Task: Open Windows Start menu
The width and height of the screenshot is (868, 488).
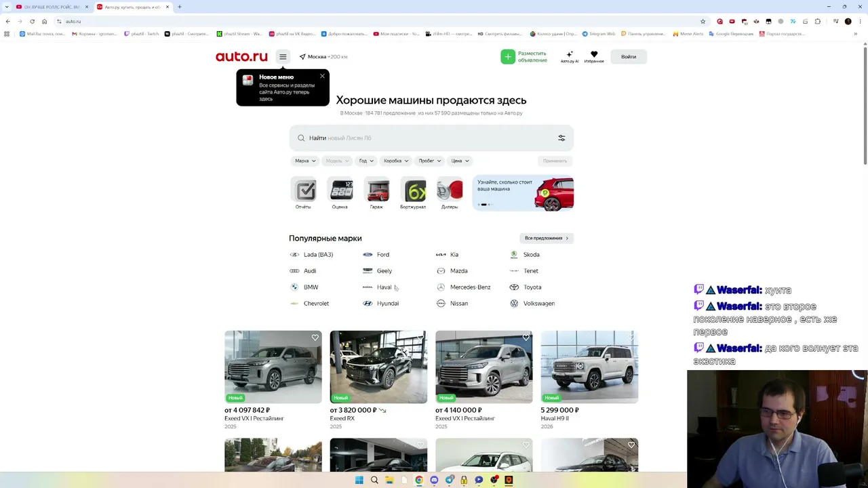Action: click(x=359, y=481)
